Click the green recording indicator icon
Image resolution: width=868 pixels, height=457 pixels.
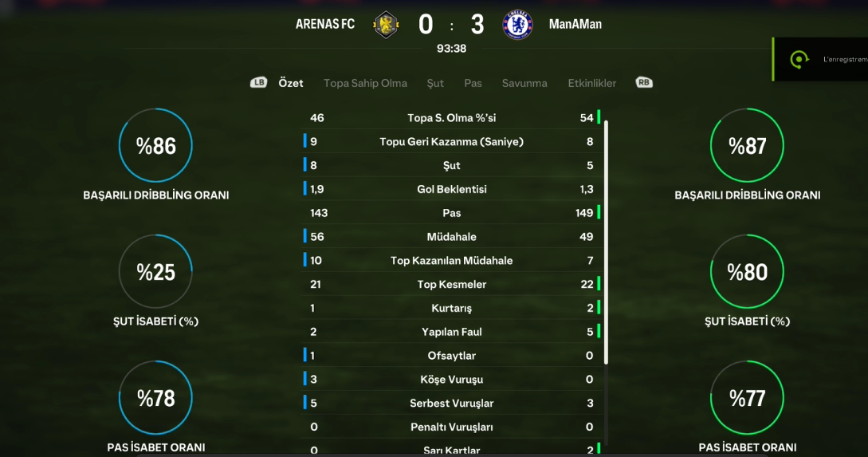799,59
